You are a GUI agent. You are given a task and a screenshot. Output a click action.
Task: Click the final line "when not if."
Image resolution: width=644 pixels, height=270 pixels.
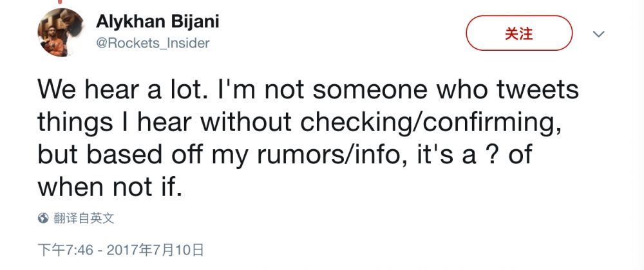point(109,188)
